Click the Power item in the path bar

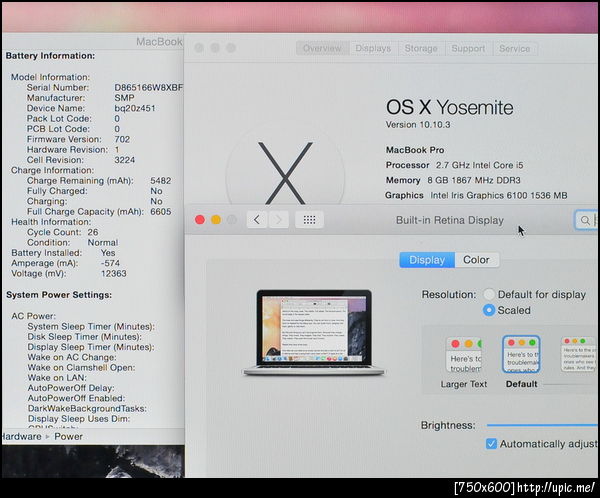68,436
